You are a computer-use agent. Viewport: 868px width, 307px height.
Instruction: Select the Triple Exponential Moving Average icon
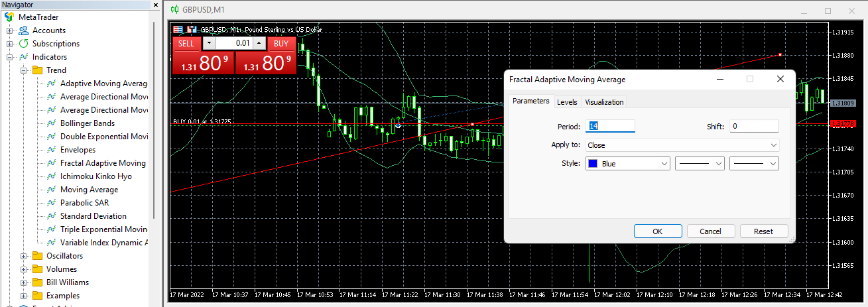[x=51, y=229]
